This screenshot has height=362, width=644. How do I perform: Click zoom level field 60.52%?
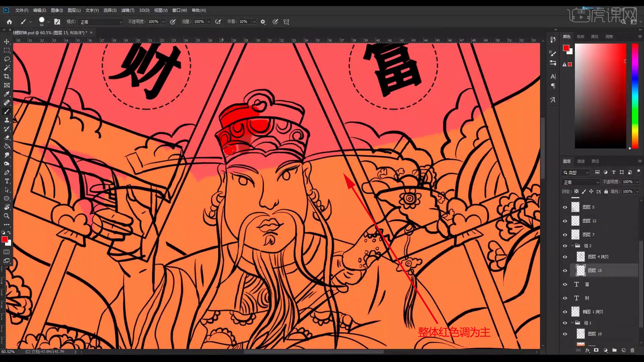coord(8,352)
